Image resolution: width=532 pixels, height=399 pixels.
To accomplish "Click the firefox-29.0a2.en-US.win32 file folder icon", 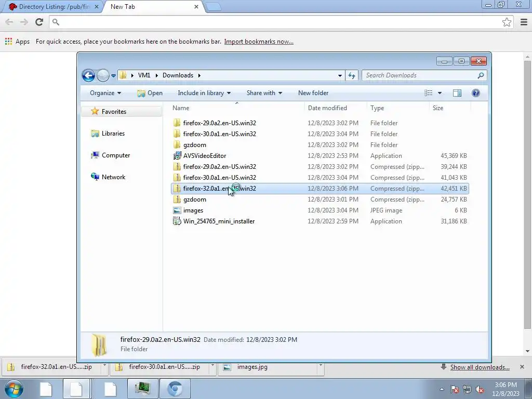I will click(x=177, y=123).
